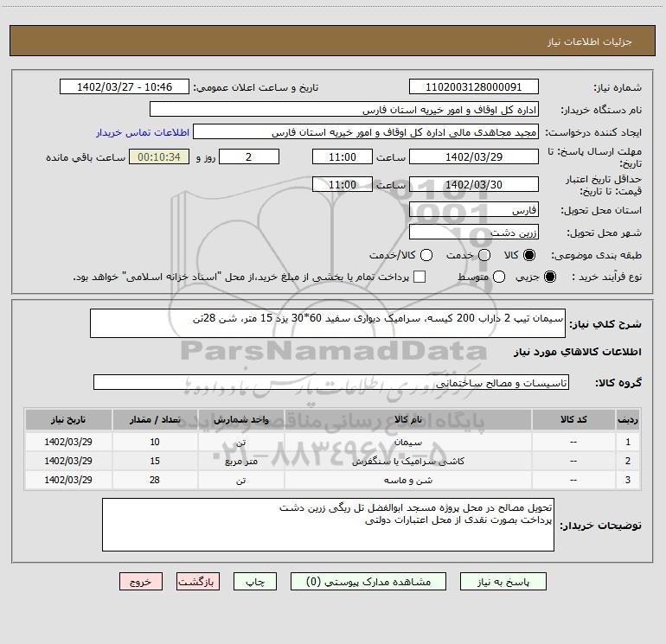Image resolution: width=666 pixels, height=644 pixels.
Task: Click the quantity 15 in ceramic row
Action: point(155,461)
